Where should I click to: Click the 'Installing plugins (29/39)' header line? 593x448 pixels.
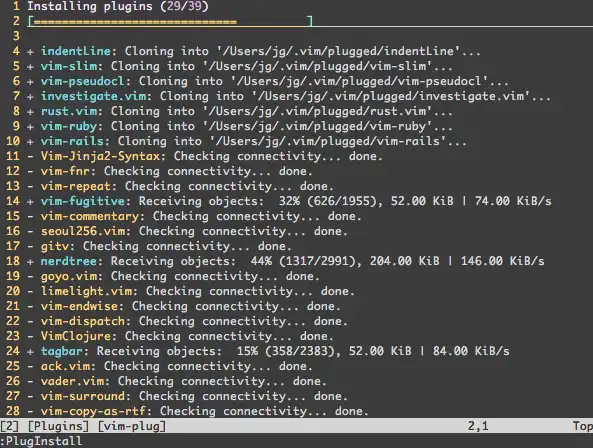pyautogui.click(x=118, y=6)
